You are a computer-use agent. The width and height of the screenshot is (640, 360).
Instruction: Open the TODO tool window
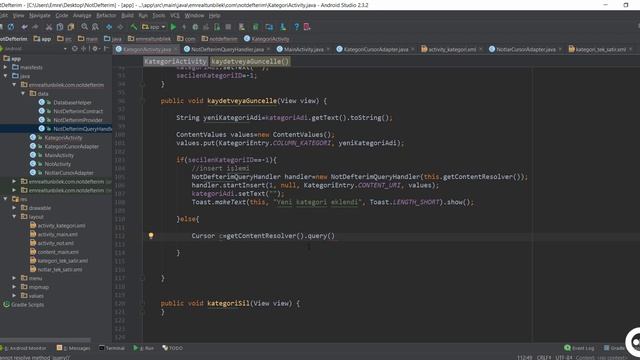(173, 348)
